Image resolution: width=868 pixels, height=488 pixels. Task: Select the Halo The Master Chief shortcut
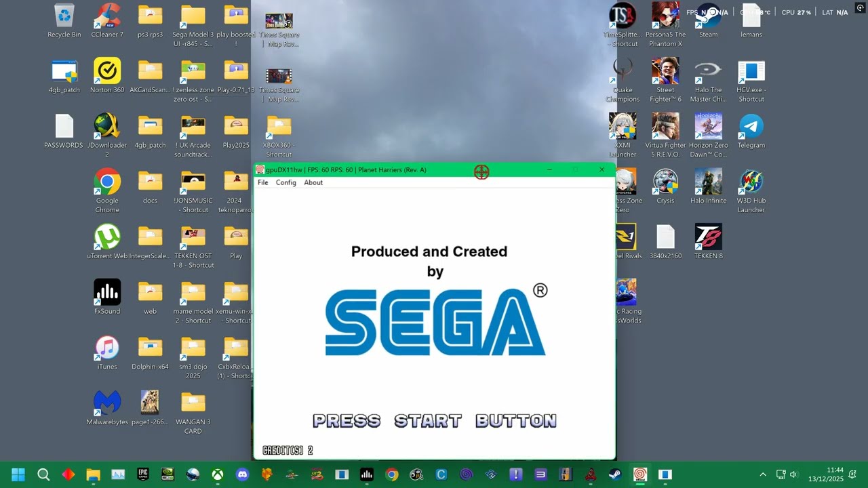708,80
